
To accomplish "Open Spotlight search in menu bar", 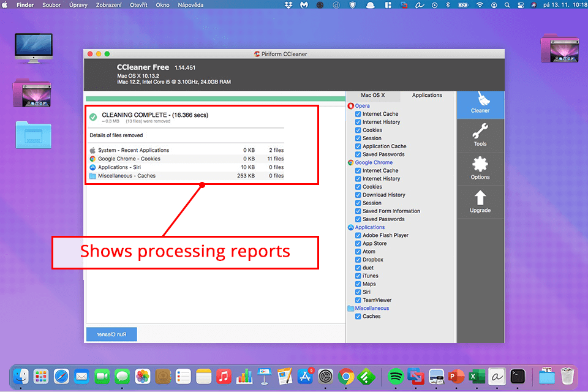I will [x=507, y=5].
